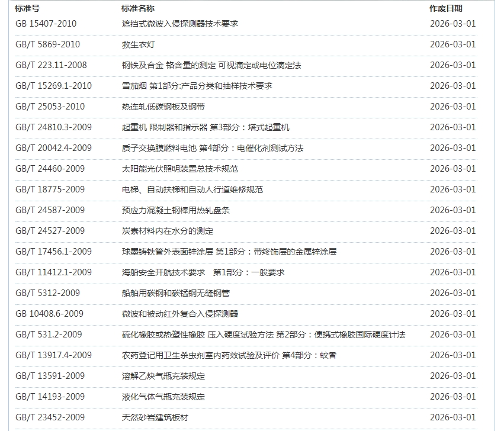
Task: Select the 救生衣灯 standard name
Action: (138, 44)
